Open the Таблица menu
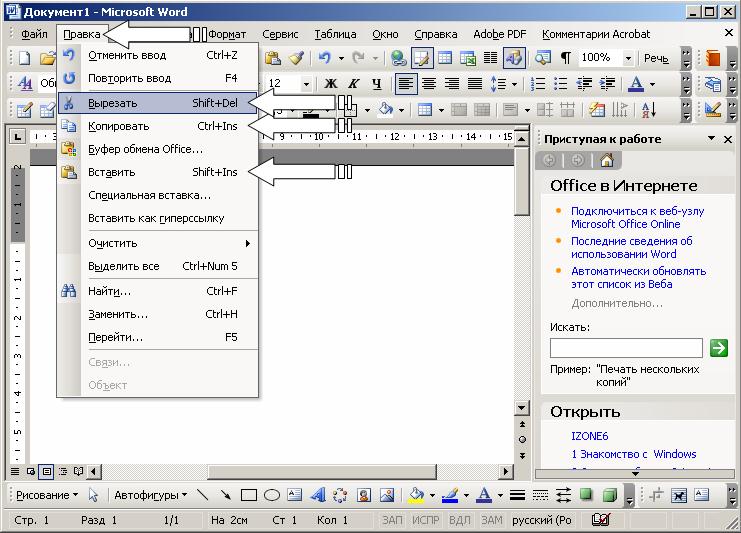Viewport: 741px width, 533px height. point(335,34)
